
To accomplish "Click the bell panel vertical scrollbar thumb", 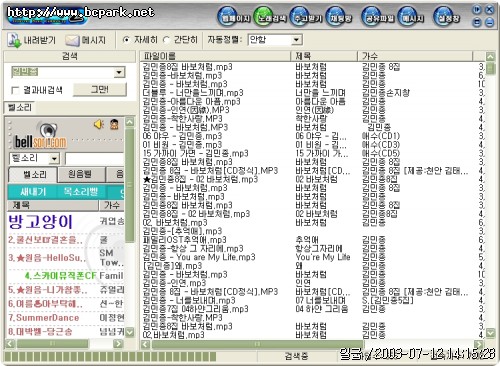I will [x=130, y=185].
